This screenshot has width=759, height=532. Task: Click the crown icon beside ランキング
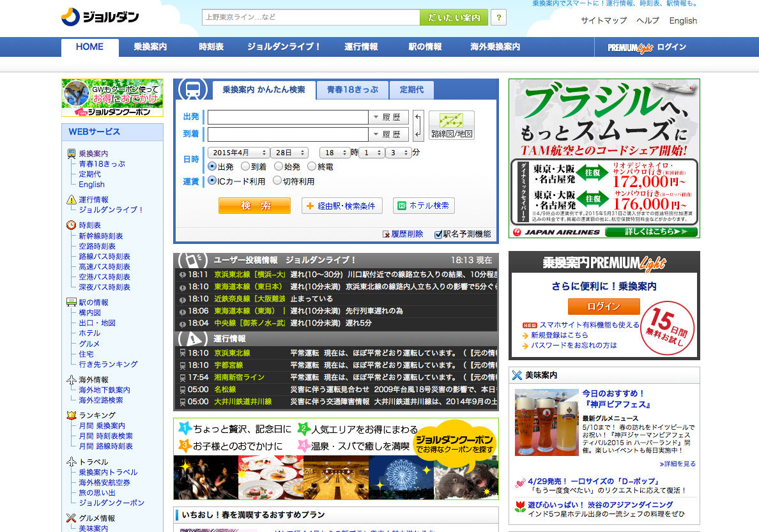coord(71,415)
